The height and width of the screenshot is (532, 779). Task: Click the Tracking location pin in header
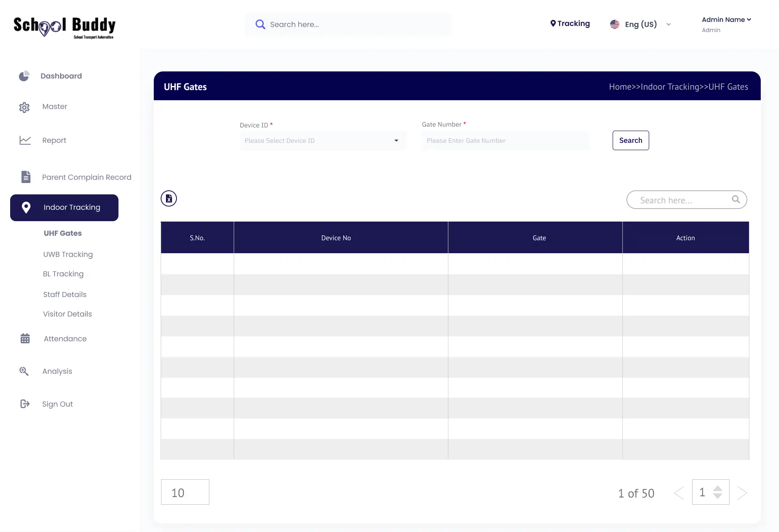(x=553, y=24)
